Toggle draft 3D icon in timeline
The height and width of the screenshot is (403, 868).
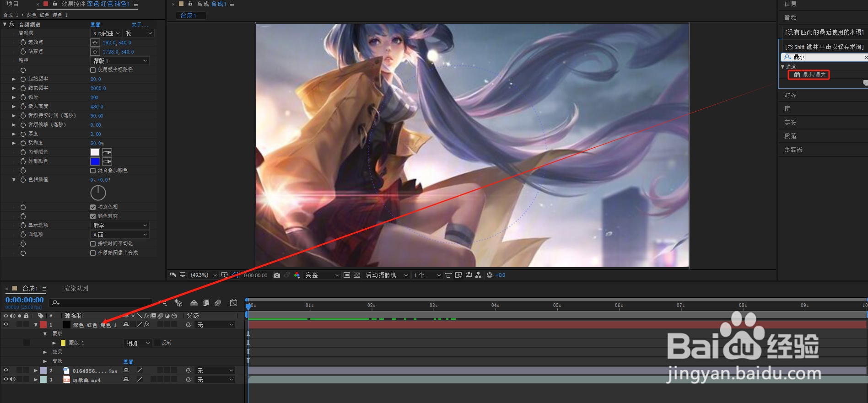tap(178, 303)
